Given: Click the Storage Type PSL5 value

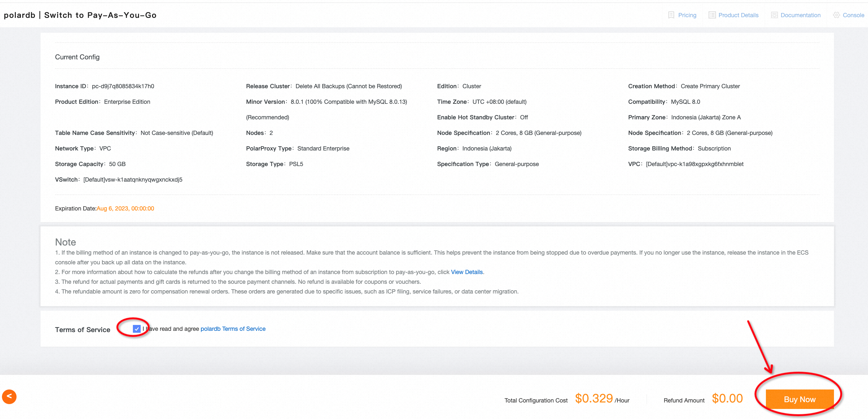Looking at the screenshot, I should click(296, 164).
